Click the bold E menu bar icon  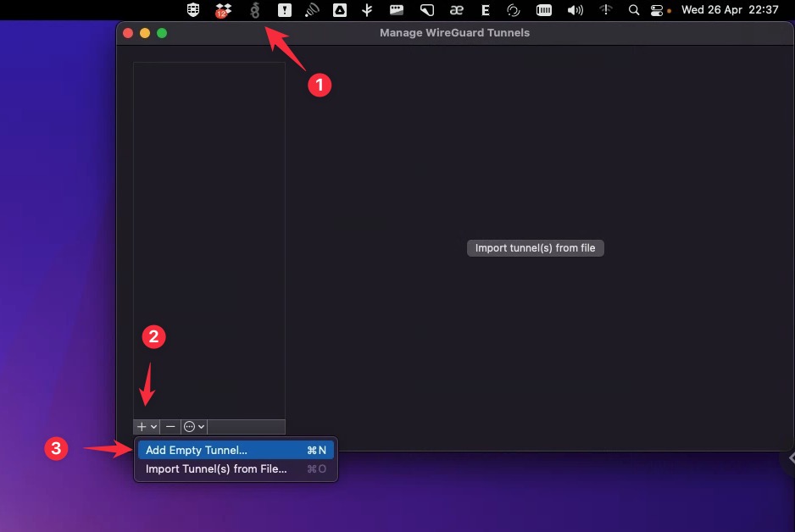[x=485, y=10]
